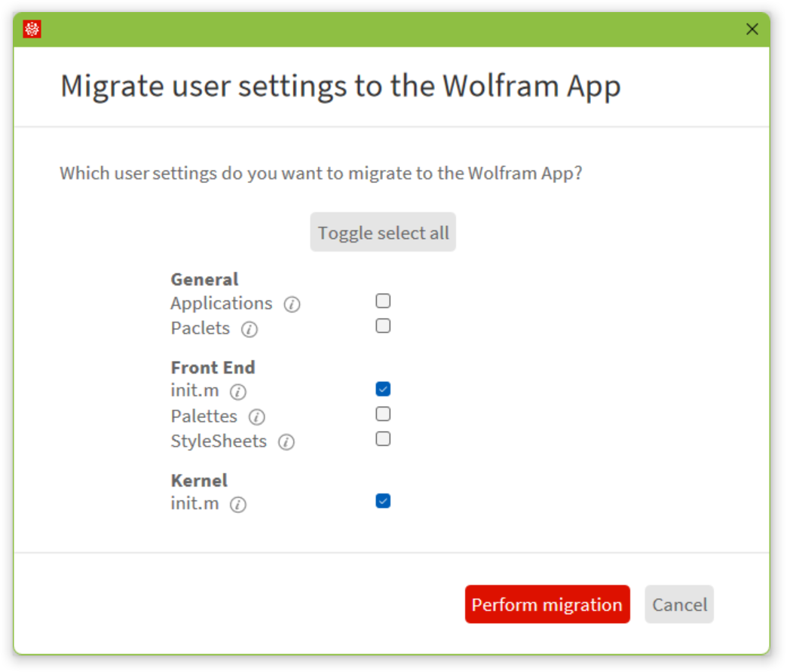Check the Paclets migration option
787x672 pixels.
383,325
